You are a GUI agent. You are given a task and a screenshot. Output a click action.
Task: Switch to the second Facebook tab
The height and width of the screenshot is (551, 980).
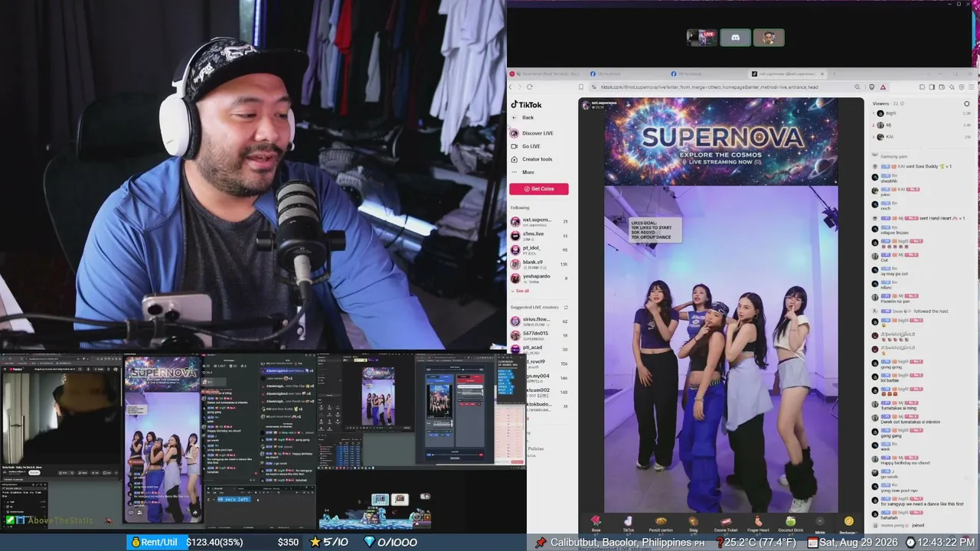tap(707, 74)
